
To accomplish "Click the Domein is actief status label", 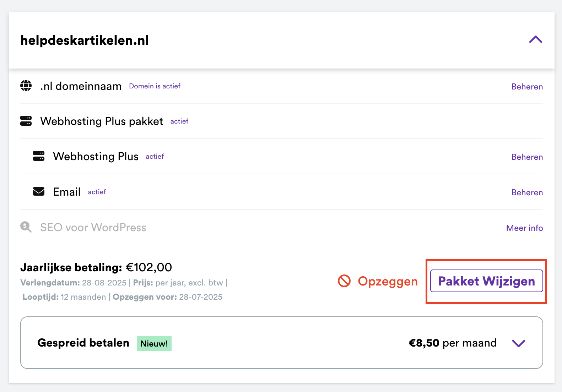I will pyautogui.click(x=155, y=86).
